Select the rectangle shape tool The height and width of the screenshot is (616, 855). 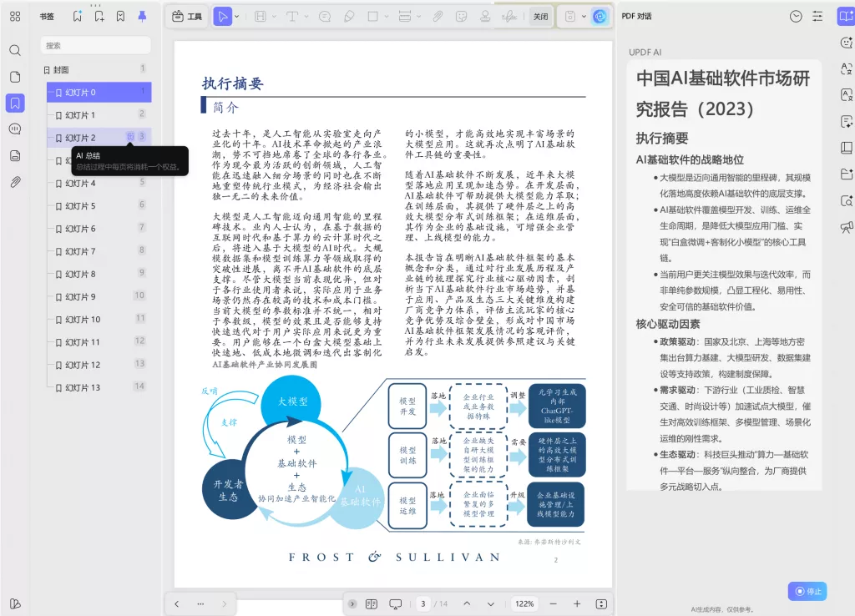pyautogui.click(x=373, y=16)
